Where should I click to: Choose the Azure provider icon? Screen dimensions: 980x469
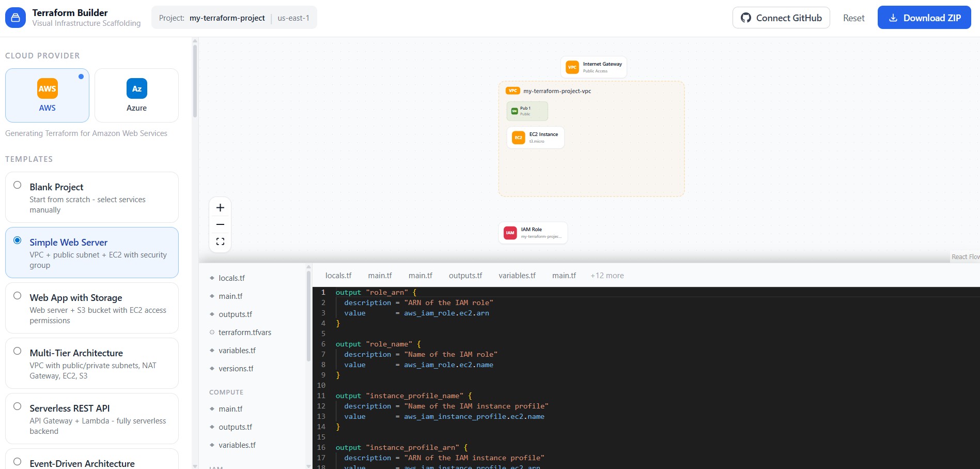pos(136,88)
